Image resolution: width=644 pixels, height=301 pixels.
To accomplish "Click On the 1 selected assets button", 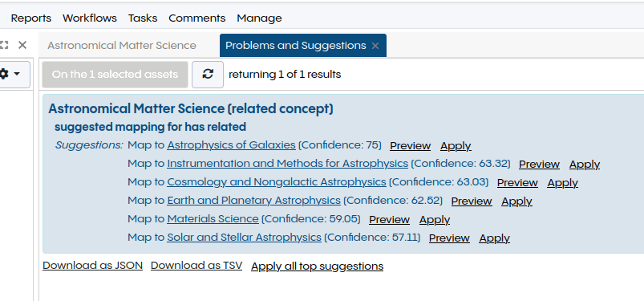I will (x=115, y=75).
